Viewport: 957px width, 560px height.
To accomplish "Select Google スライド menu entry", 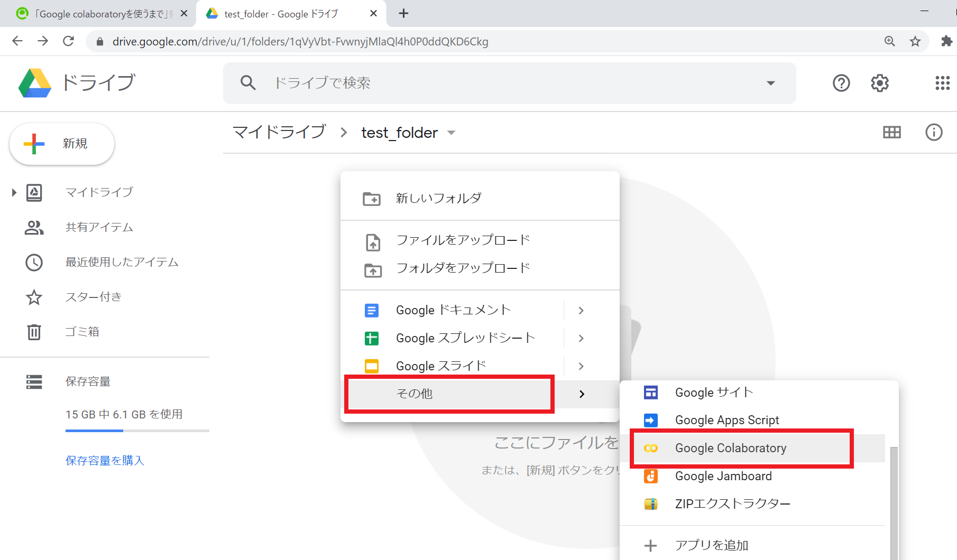I will tap(480, 366).
